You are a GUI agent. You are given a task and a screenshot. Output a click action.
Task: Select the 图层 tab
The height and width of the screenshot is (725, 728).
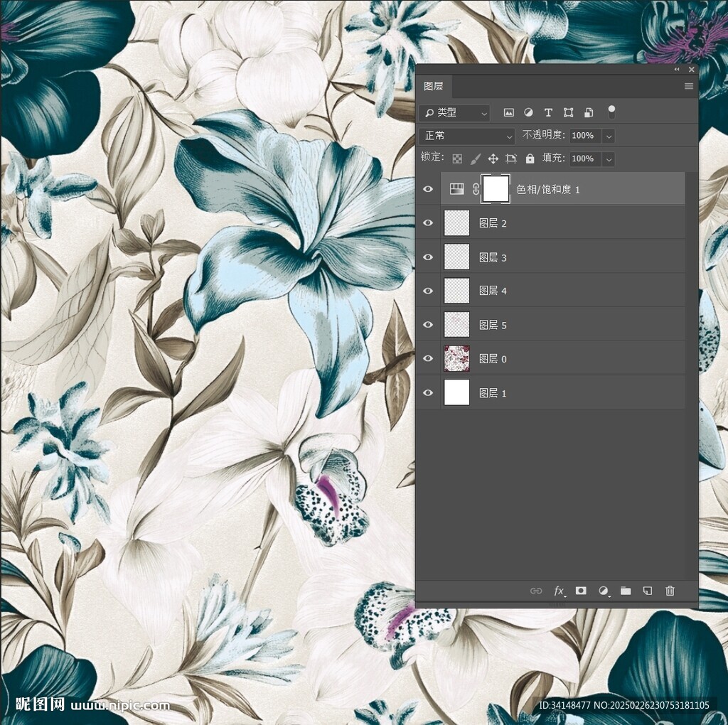tap(434, 86)
